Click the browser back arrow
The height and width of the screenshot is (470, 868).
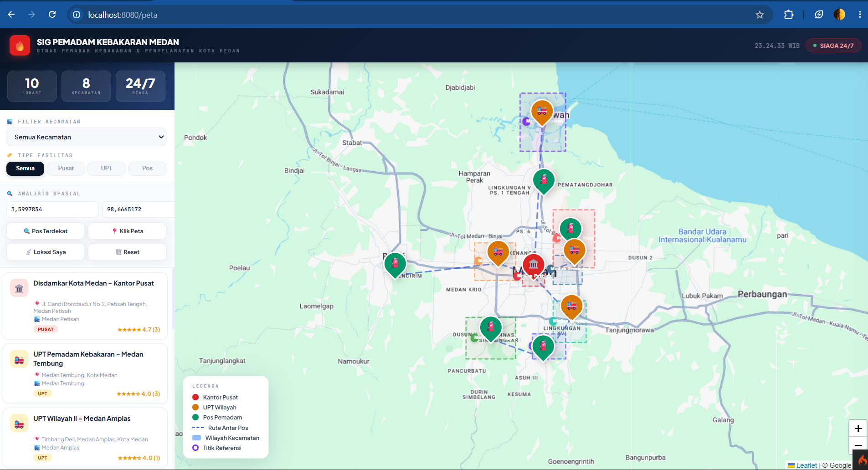(11, 15)
